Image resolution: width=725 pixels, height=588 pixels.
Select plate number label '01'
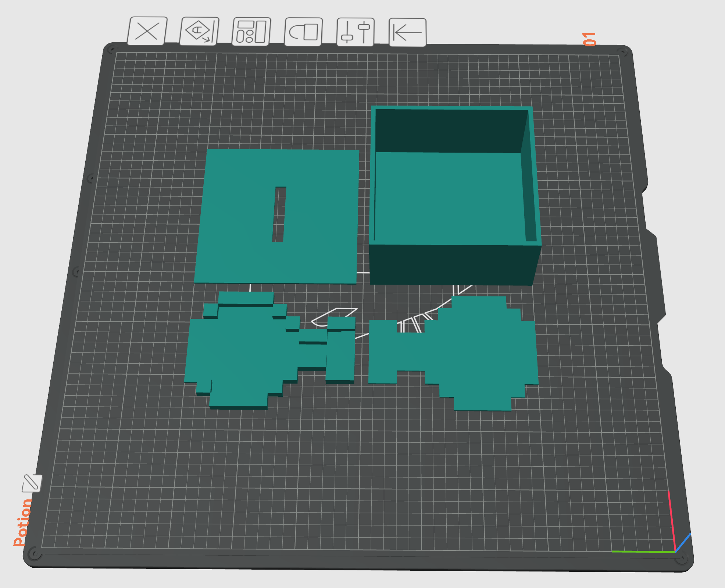(589, 39)
